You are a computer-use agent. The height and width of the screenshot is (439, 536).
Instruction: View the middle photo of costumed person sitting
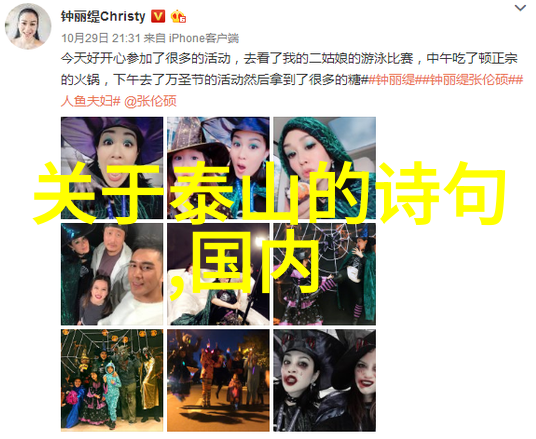click(218, 274)
